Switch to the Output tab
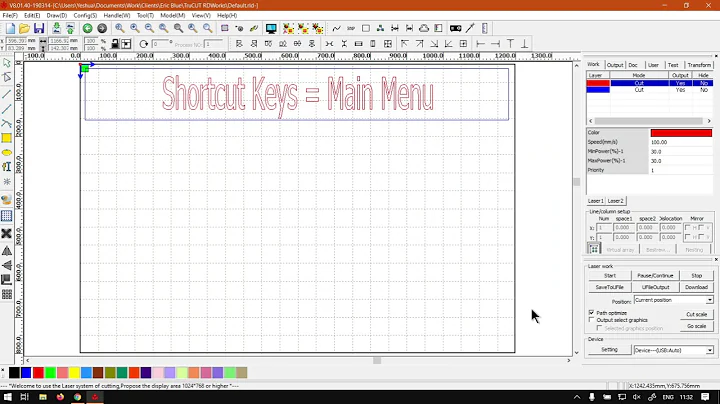Screen dimensions: 720x404 click(x=615, y=65)
